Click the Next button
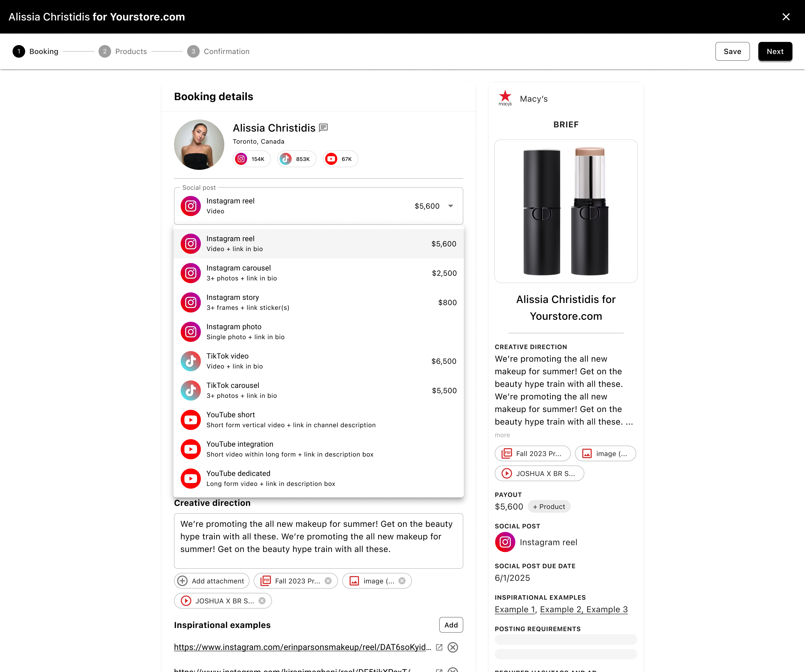The height and width of the screenshot is (672, 805). (775, 51)
